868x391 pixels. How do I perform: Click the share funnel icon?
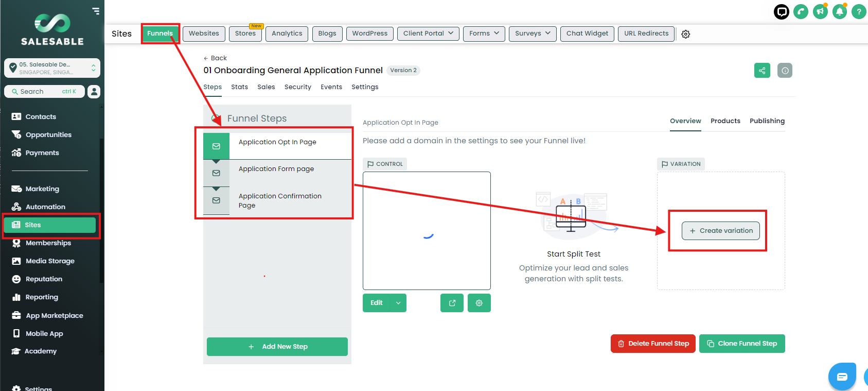click(762, 71)
